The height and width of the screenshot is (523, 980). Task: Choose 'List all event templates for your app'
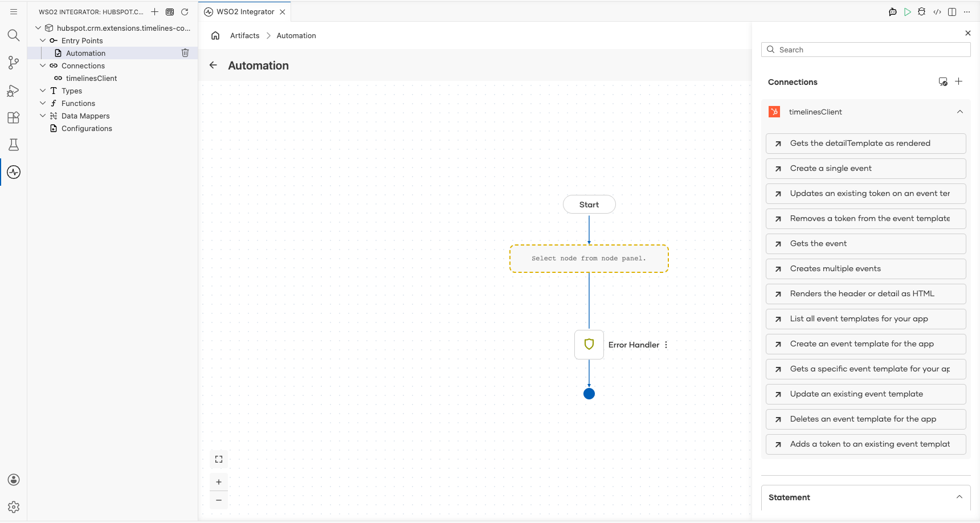(866, 319)
